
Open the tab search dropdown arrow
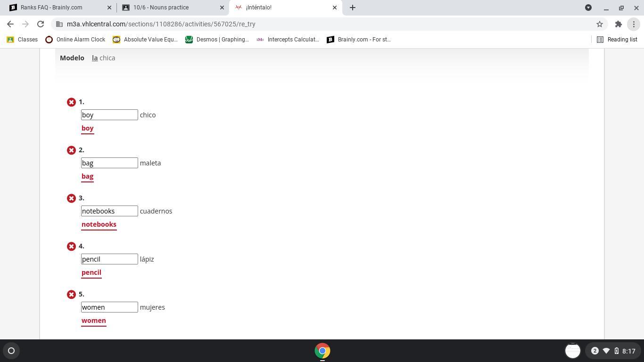click(x=588, y=8)
